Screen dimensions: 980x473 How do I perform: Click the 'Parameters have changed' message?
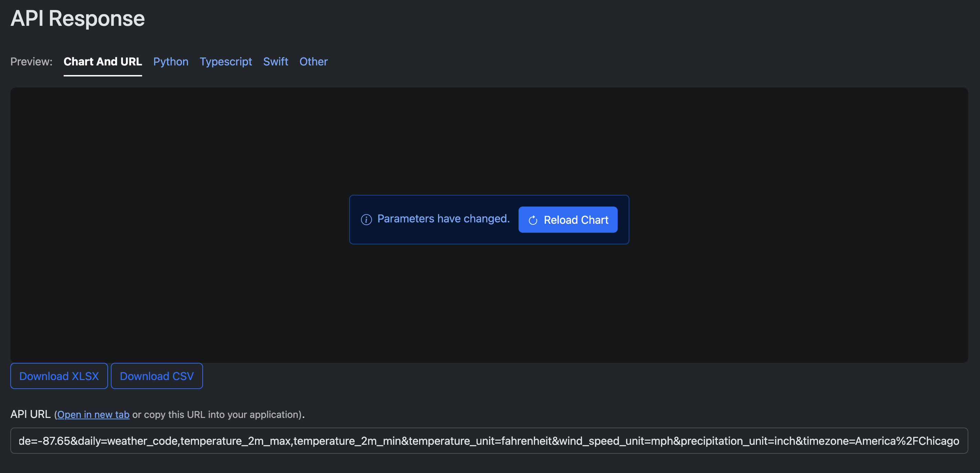(x=443, y=219)
